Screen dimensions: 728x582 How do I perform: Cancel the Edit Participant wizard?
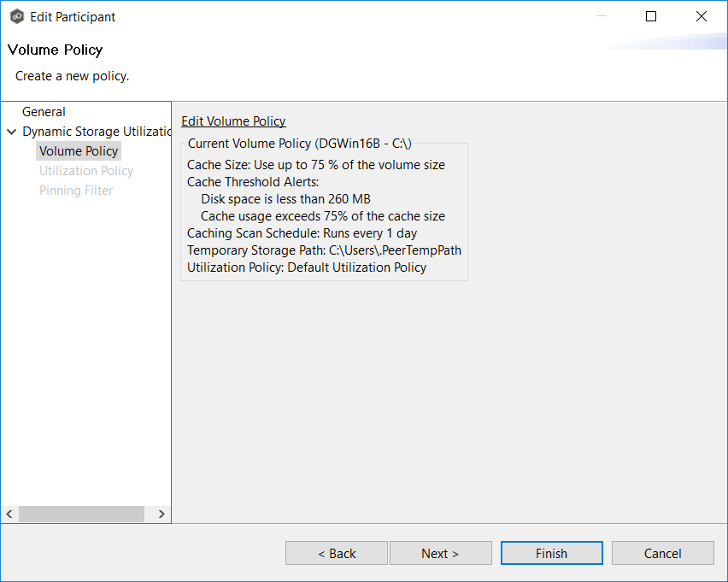click(x=662, y=553)
